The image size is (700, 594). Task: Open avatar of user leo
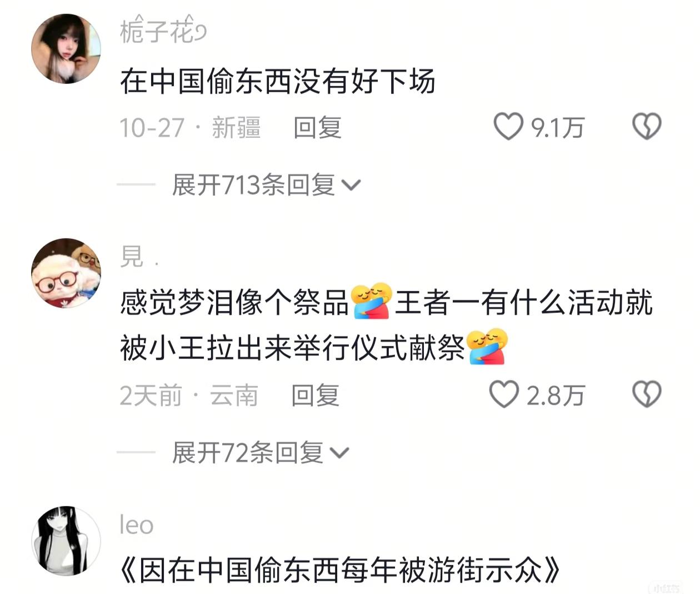66,541
